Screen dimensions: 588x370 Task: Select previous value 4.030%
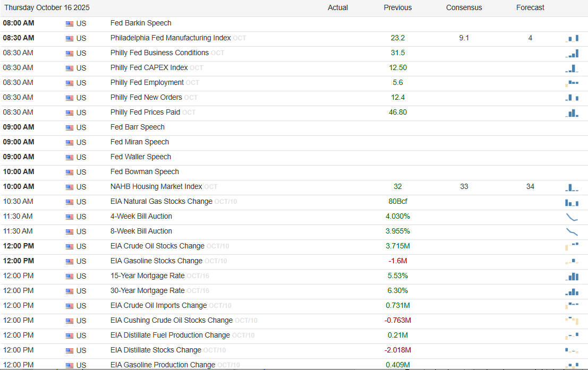coord(397,216)
